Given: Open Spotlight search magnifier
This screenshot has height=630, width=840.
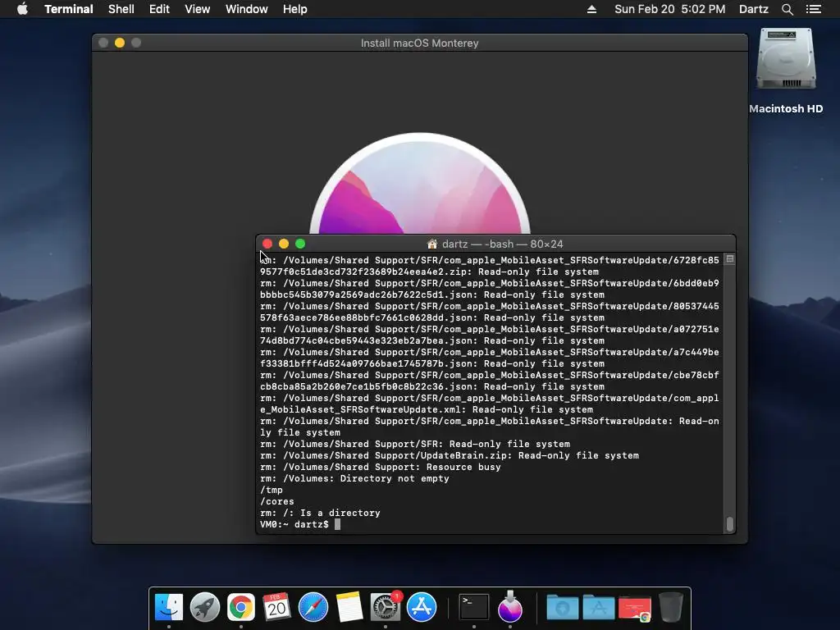Looking at the screenshot, I should tap(787, 9).
